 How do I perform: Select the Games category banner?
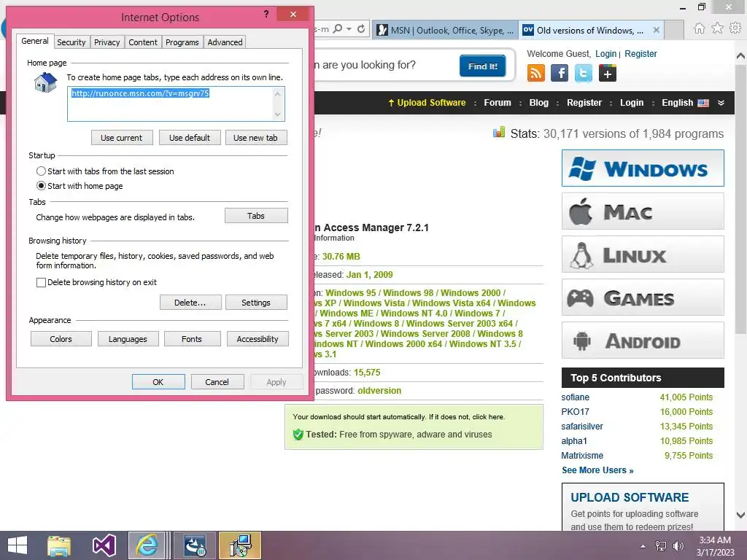click(x=643, y=297)
